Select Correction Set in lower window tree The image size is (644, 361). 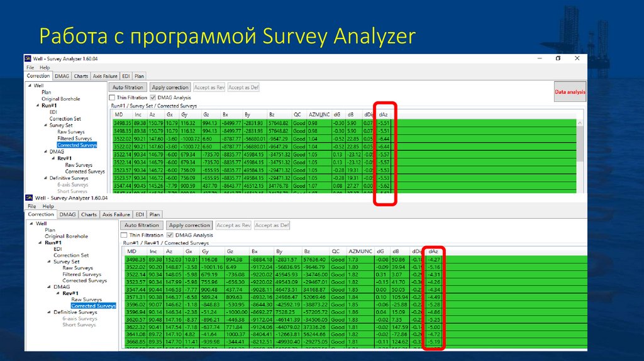pos(71,255)
